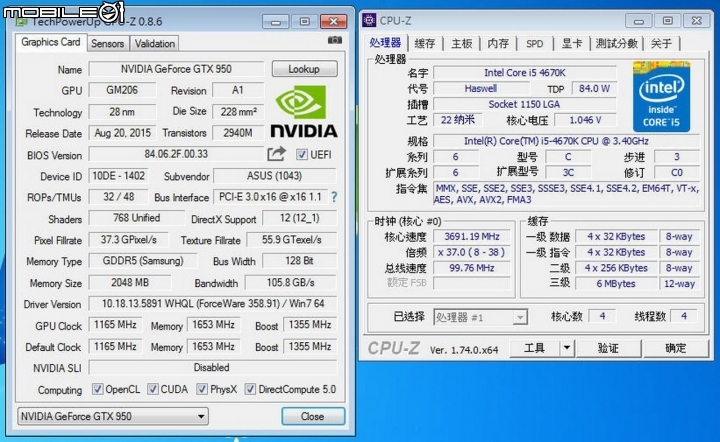Viewport: 720px width, 442px height.
Task: Toggle the UEFI checkbox
Action: click(x=301, y=155)
